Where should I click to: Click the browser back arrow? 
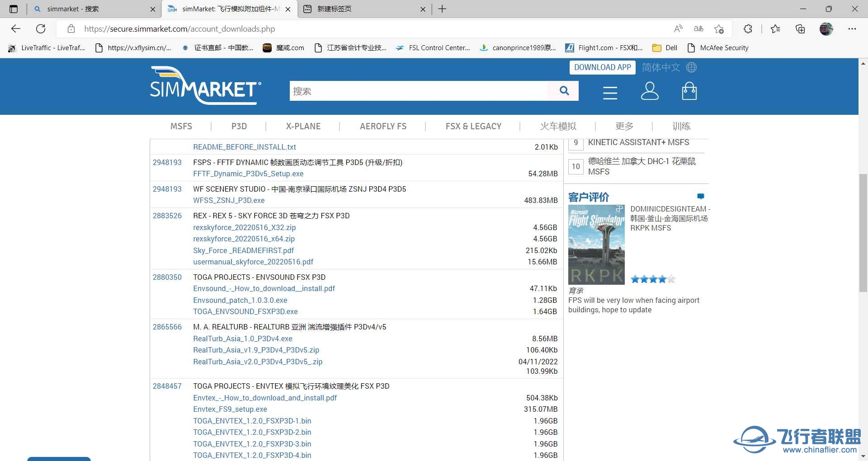pyautogui.click(x=16, y=29)
